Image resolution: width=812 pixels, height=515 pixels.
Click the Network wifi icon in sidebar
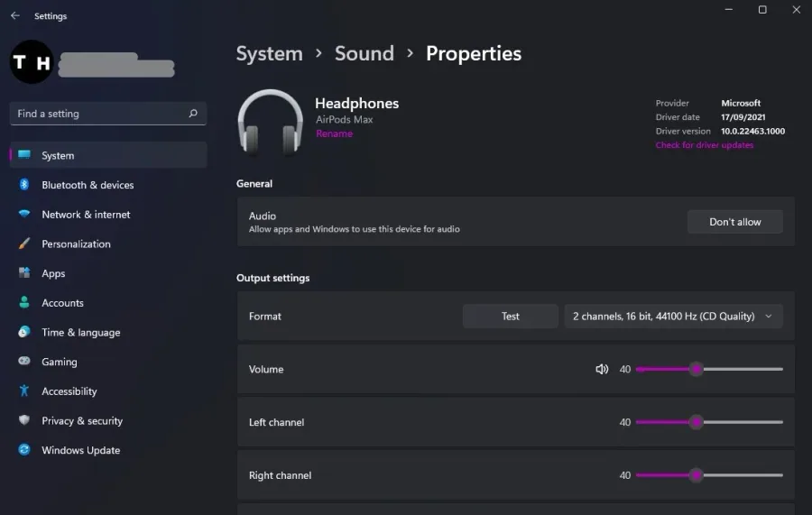coord(24,214)
